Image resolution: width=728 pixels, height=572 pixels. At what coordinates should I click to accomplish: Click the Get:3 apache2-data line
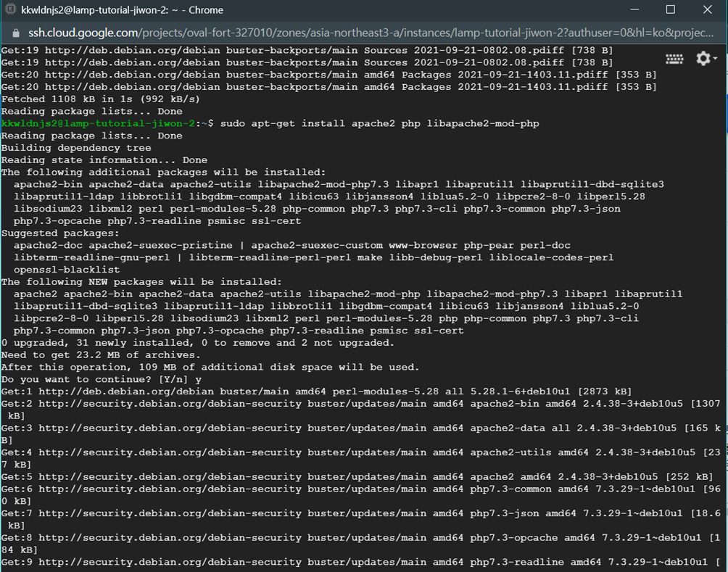pos(361,434)
